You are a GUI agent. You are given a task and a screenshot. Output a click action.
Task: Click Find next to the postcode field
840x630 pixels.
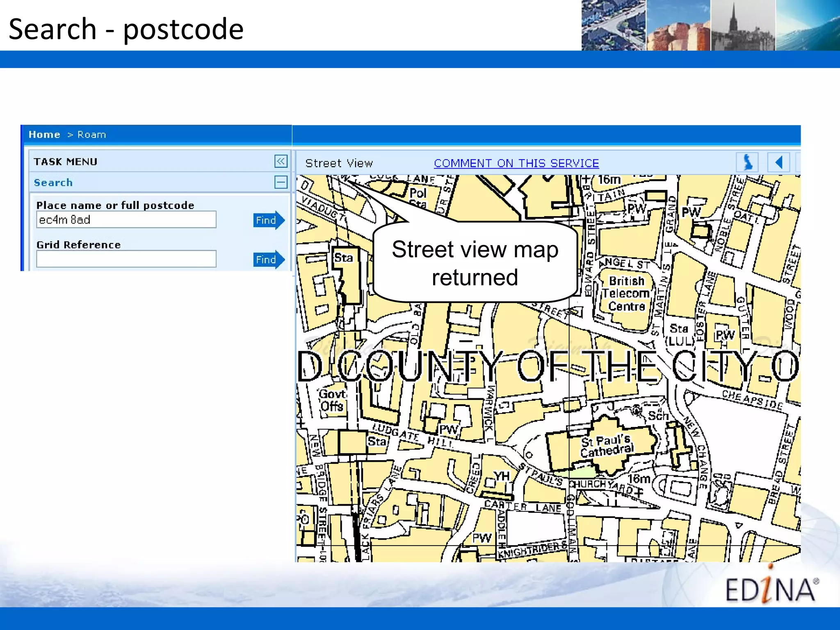tap(269, 220)
